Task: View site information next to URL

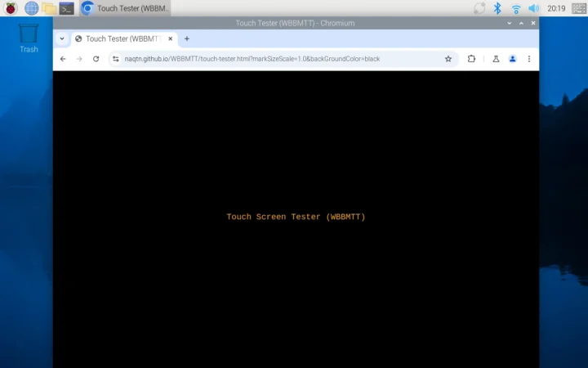Action: point(116,59)
